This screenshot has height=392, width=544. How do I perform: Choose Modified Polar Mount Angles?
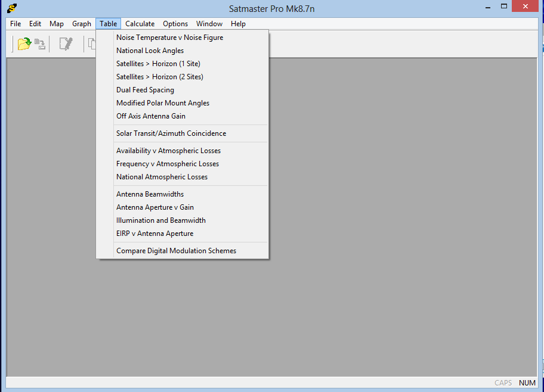183,103
